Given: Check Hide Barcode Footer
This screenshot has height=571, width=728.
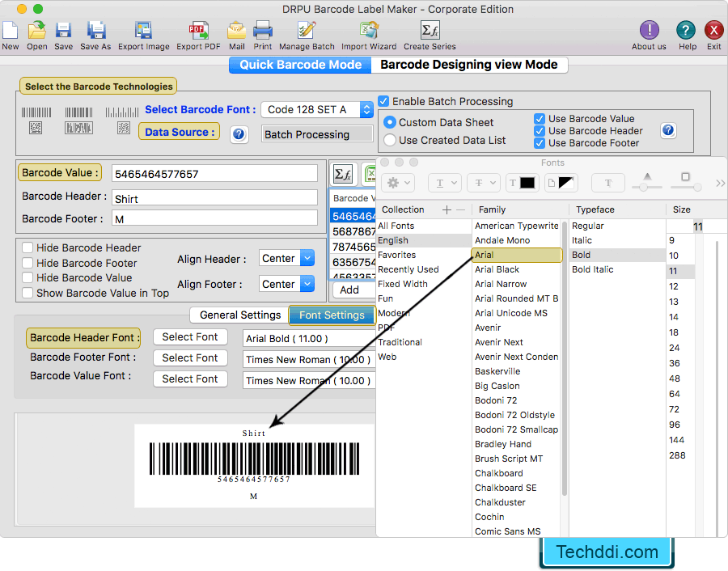Looking at the screenshot, I should [x=28, y=263].
